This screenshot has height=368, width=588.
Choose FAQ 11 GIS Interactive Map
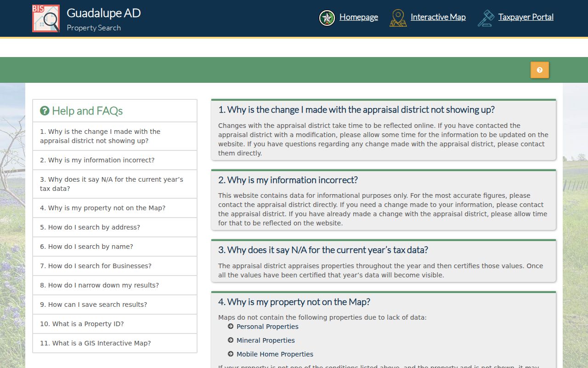coord(115,343)
